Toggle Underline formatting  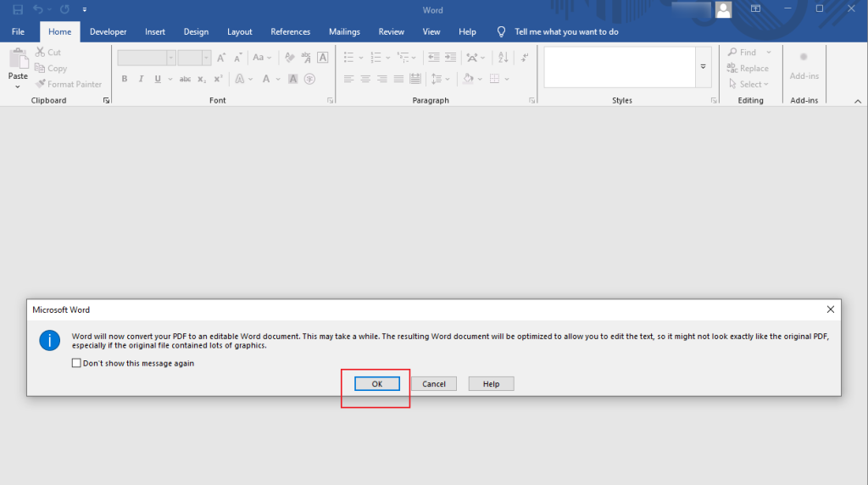pyautogui.click(x=158, y=79)
